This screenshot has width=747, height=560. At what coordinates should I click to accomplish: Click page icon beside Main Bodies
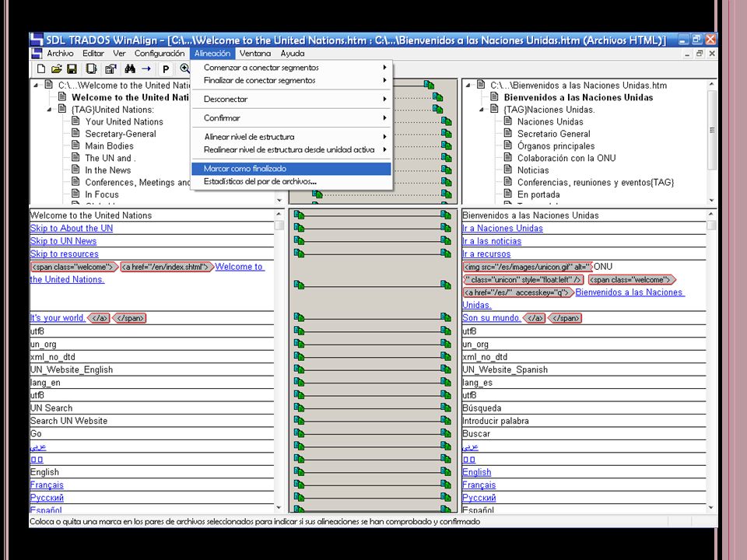(x=75, y=145)
